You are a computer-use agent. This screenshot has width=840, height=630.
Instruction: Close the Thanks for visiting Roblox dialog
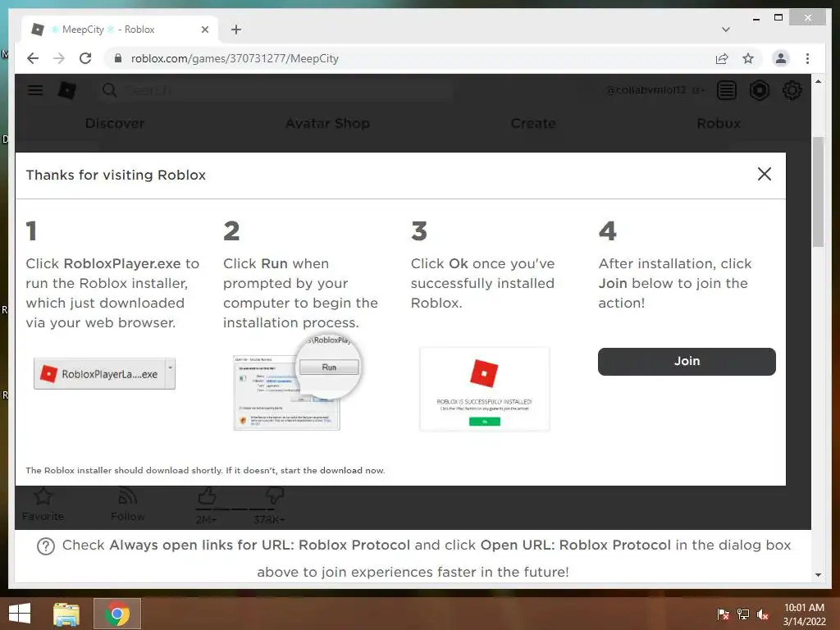point(765,174)
